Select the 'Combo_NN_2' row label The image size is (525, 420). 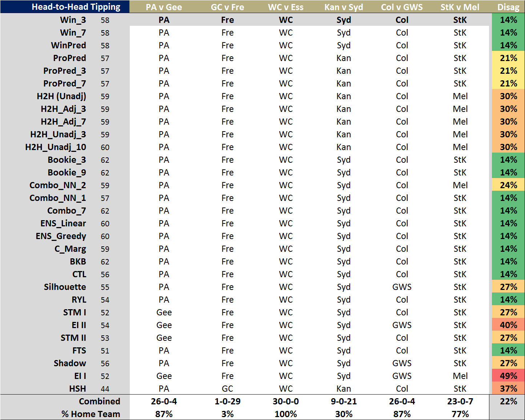pos(58,185)
